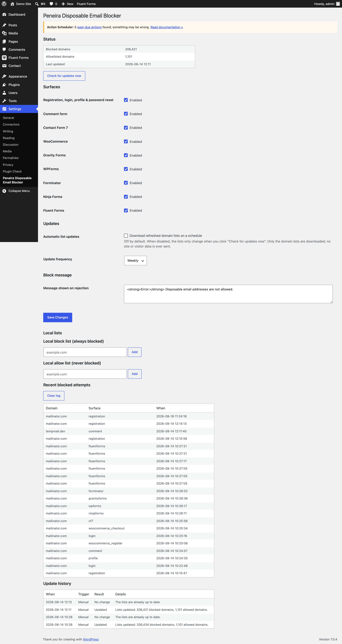The width and height of the screenshot is (342, 644).
Task: Open the past-due actions link
Action: [89, 27]
